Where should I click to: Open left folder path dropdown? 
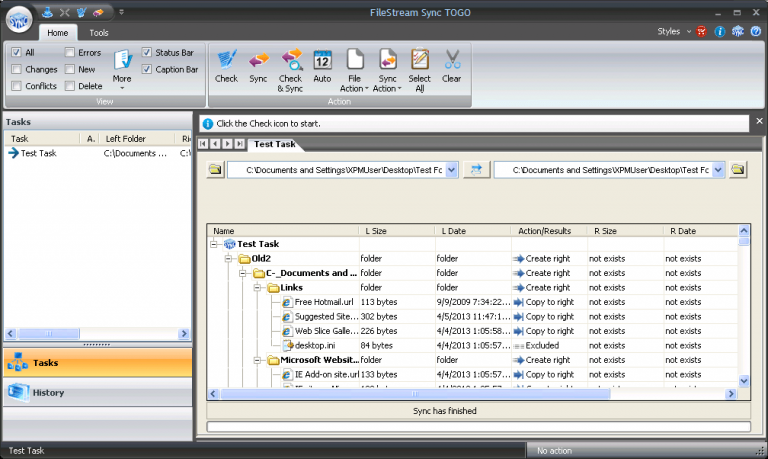click(x=452, y=170)
